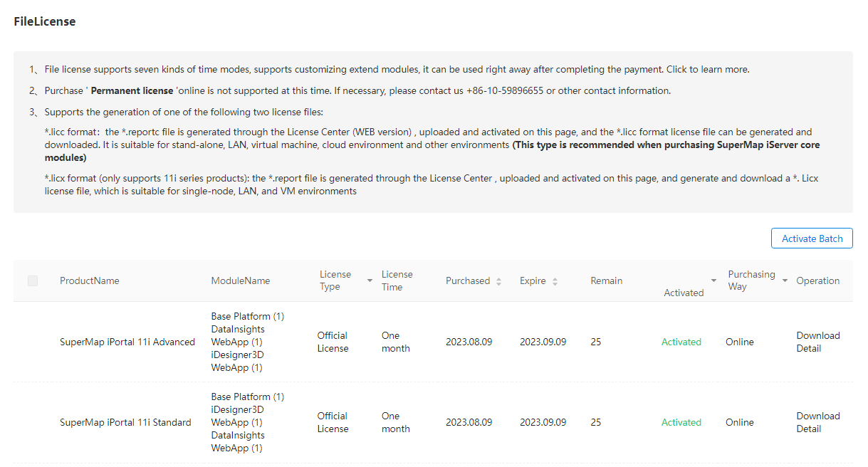Follow the 'Click to learn more' link

708,70
